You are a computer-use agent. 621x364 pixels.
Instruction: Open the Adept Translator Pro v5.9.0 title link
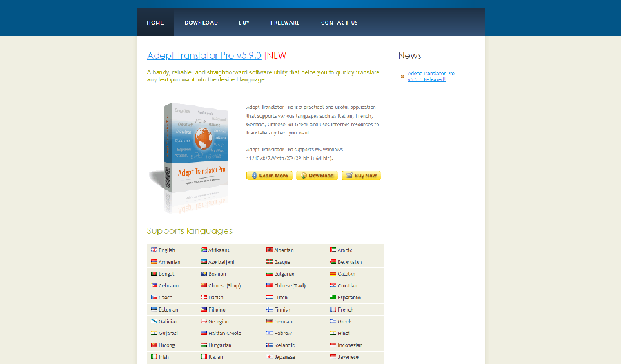tap(204, 55)
